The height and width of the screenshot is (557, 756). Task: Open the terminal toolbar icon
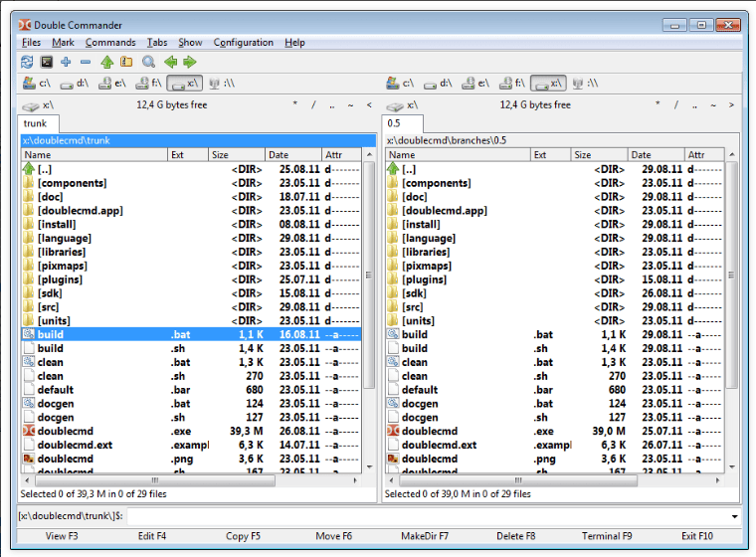pyautogui.click(x=47, y=62)
